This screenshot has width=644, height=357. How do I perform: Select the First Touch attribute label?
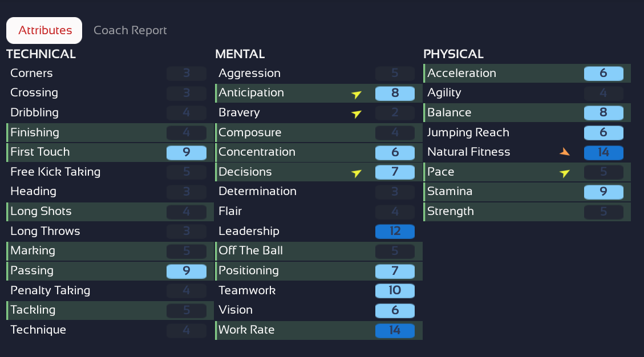pos(40,152)
